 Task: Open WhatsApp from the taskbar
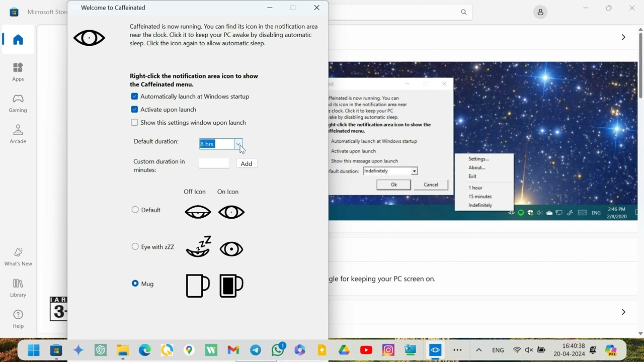point(278,350)
